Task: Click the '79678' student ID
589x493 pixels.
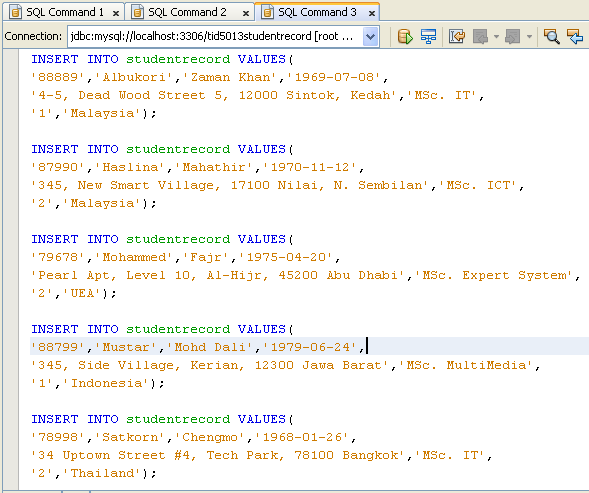Action: coord(58,257)
